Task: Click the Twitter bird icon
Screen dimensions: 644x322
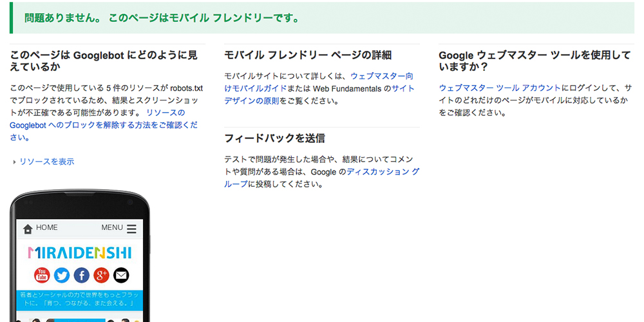Action: coord(62,275)
